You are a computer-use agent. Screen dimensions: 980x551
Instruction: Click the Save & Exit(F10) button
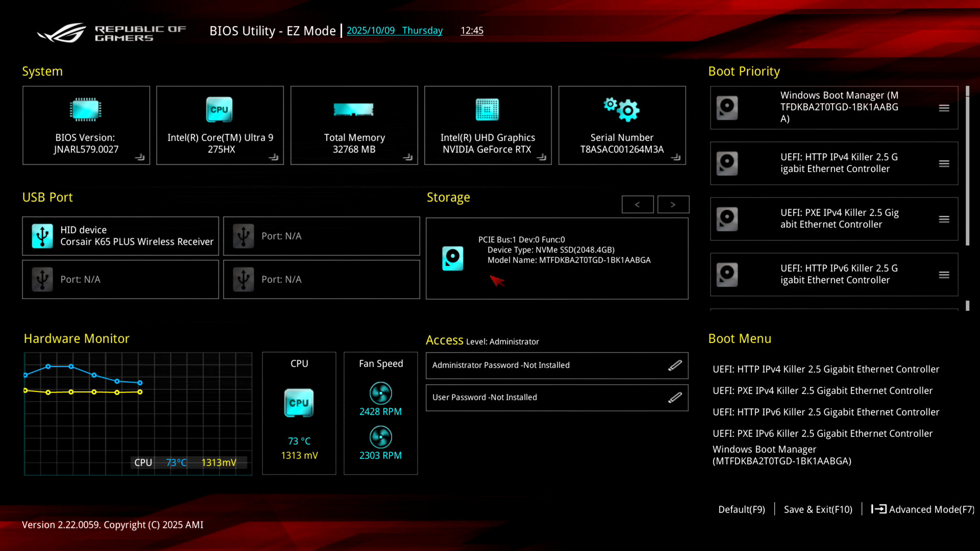818,509
